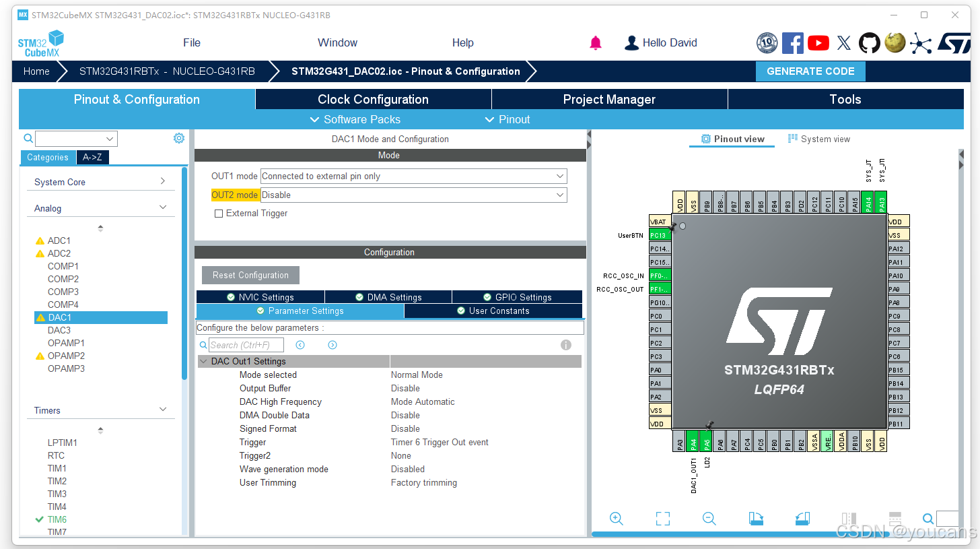This screenshot has width=980, height=549.
Task: Go to previous parameter search result
Action: click(300, 345)
